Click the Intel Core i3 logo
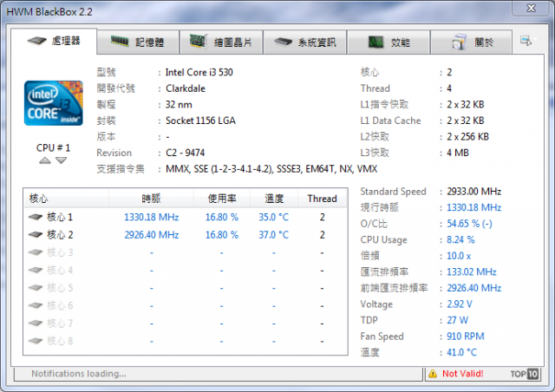 pos(54,103)
